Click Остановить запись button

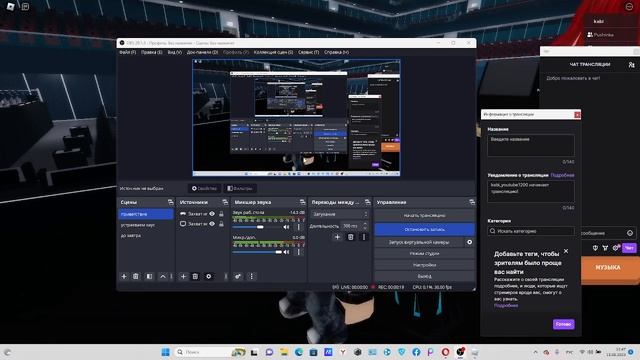(424, 229)
